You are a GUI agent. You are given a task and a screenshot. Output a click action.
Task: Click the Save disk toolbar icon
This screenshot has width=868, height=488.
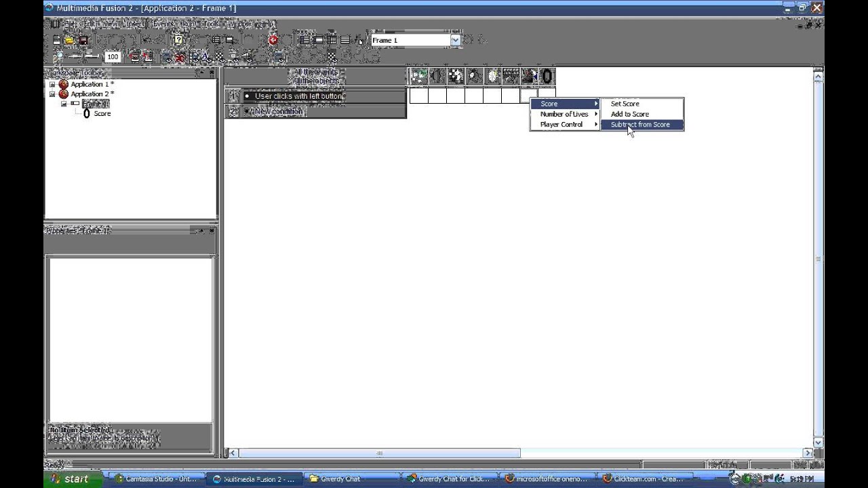tap(83, 40)
